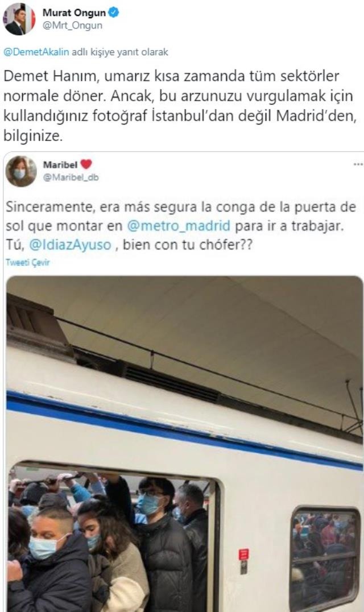The image size is (364, 612).
Task: Click the blue verified badge
Action: pos(114,13)
